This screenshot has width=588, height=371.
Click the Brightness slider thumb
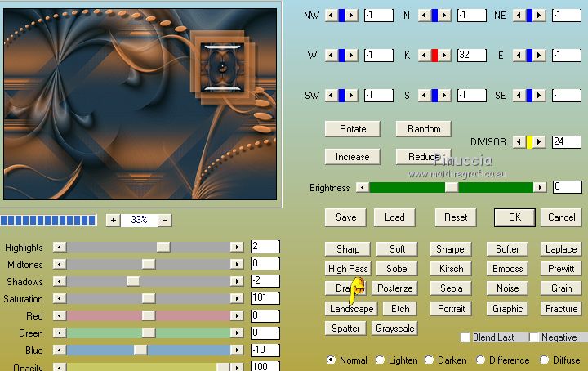pyautogui.click(x=451, y=187)
